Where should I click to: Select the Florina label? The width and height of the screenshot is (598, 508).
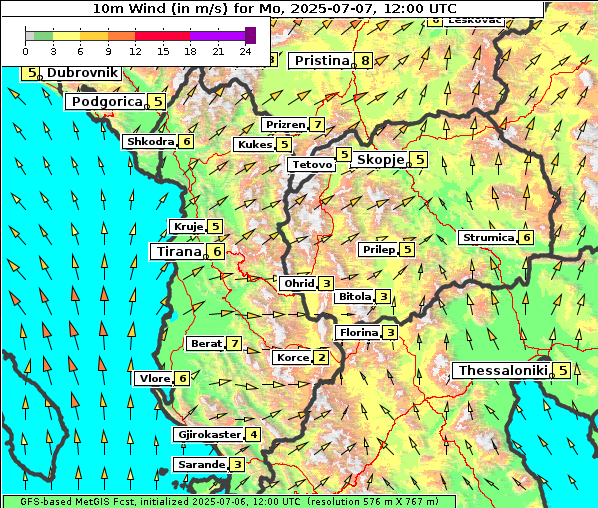359,333
